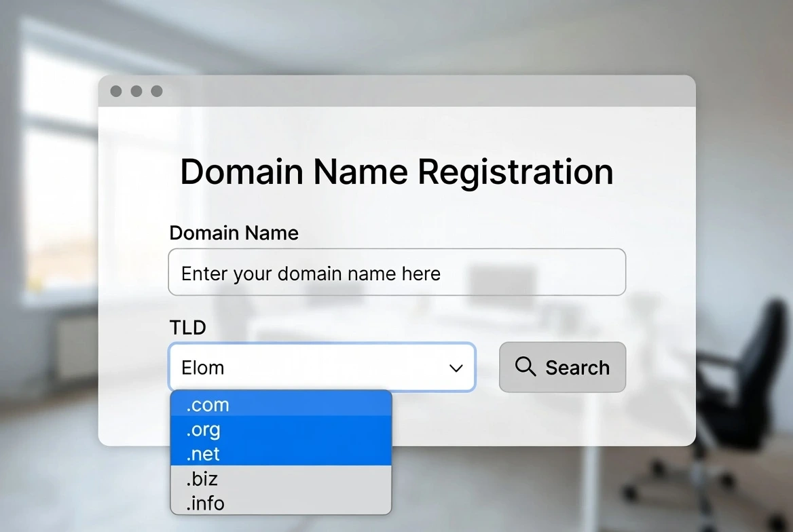The height and width of the screenshot is (532, 793).
Task: Click inside the domain name input field
Action: pos(396,272)
